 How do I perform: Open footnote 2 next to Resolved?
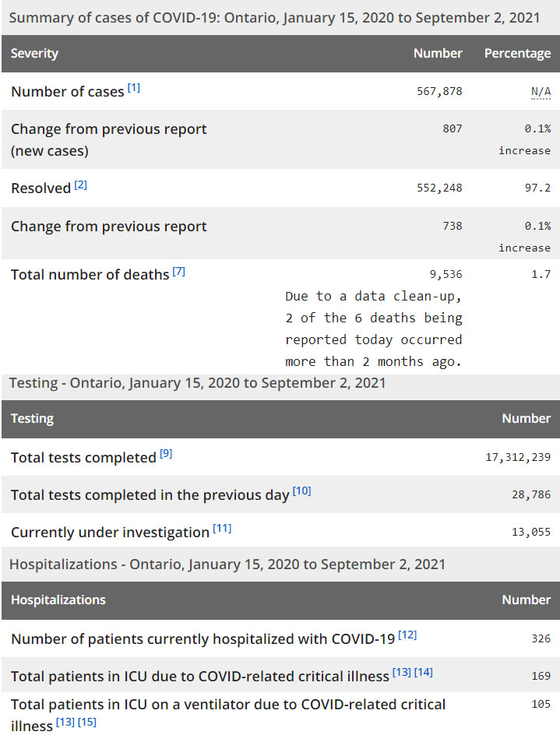click(81, 185)
